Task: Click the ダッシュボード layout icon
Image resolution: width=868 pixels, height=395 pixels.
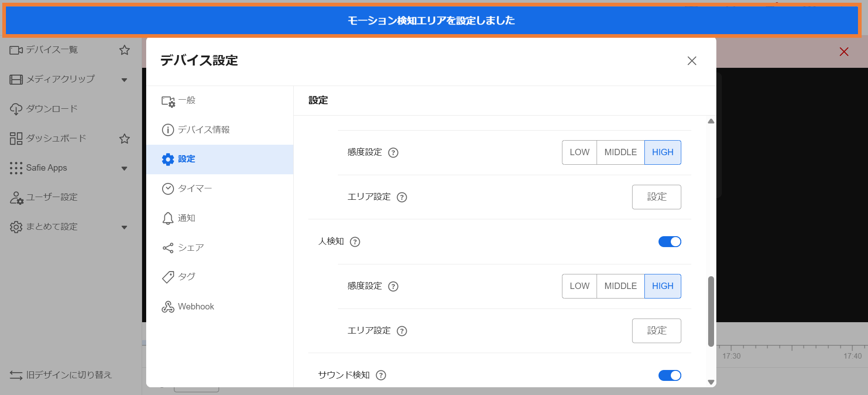Action: click(16, 139)
